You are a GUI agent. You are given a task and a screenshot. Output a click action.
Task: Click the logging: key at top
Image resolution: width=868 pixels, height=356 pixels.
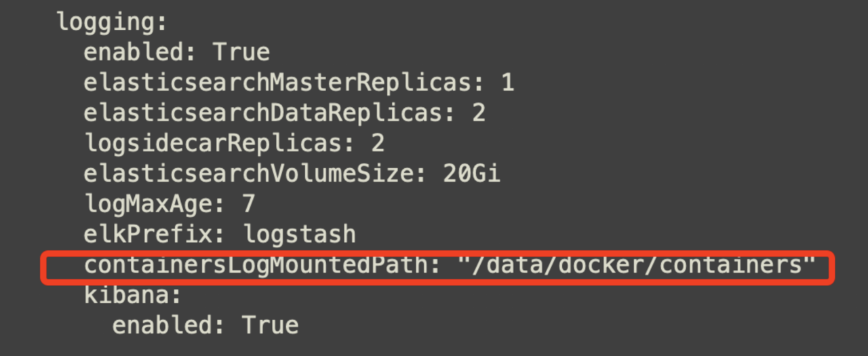(x=112, y=22)
